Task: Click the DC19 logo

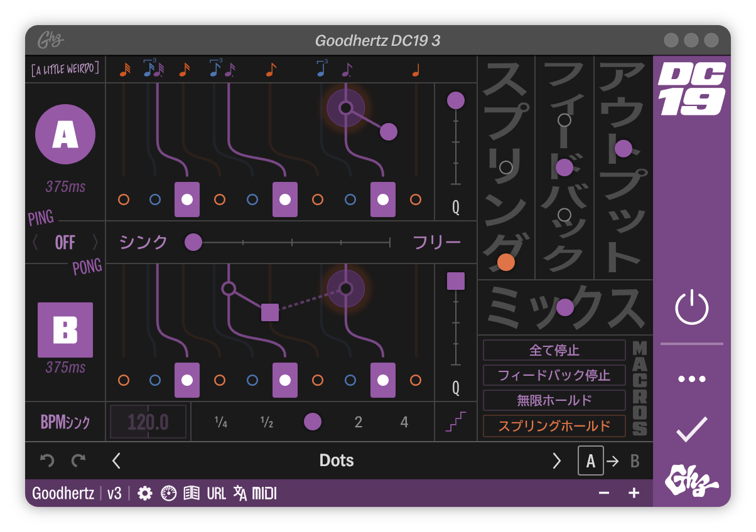Action: click(x=691, y=88)
